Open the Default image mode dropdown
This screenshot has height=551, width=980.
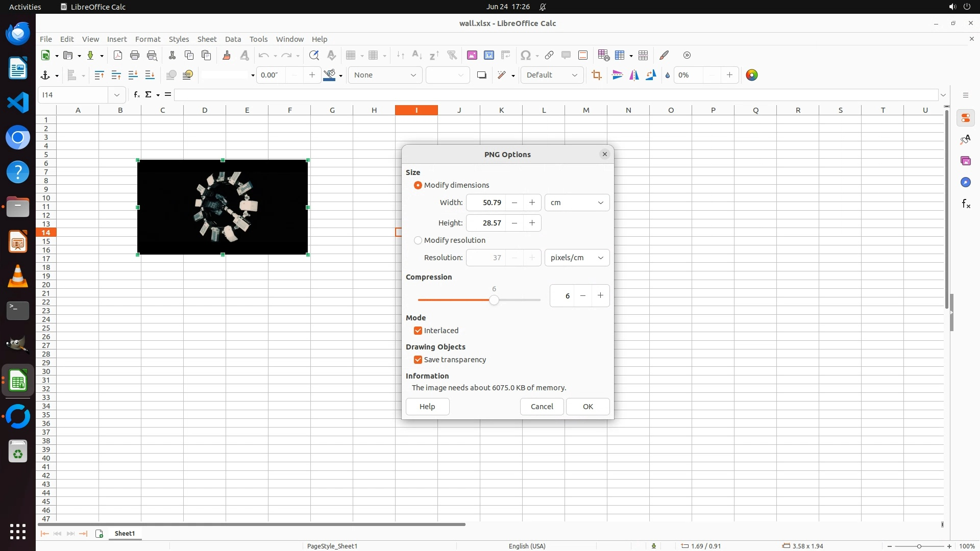[x=552, y=75]
